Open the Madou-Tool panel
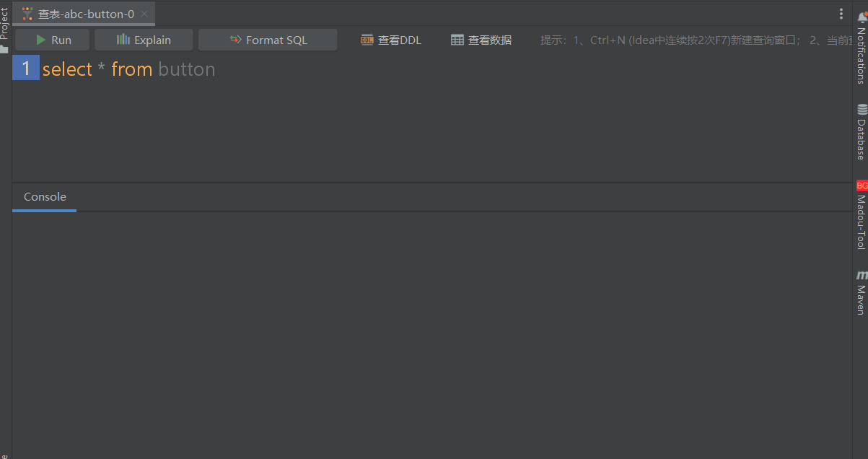 coord(861,215)
